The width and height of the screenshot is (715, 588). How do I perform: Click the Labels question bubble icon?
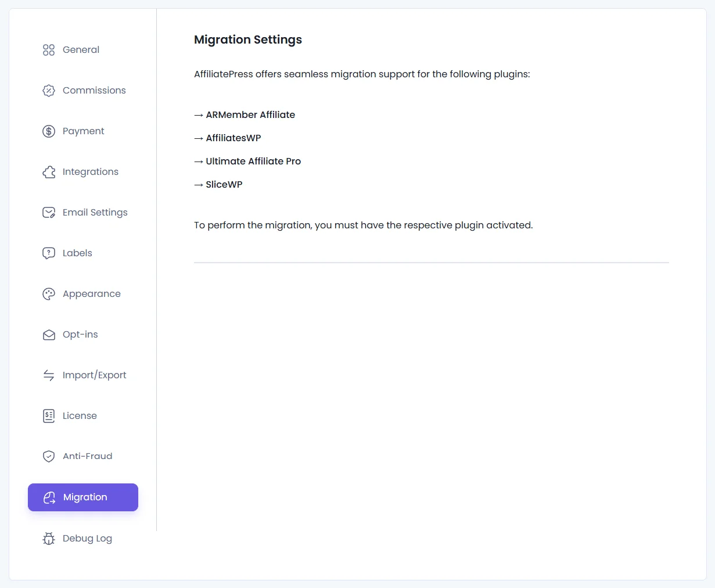[49, 253]
